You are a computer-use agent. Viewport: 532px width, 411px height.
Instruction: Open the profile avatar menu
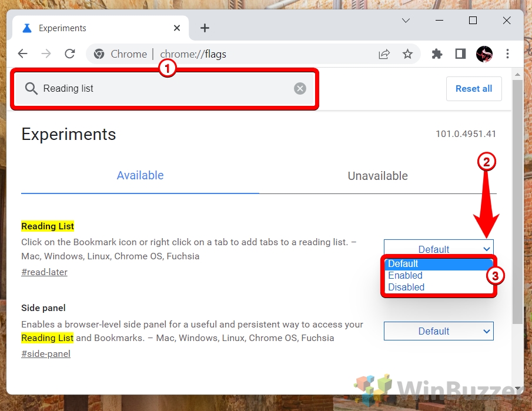pyautogui.click(x=484, y=54)
